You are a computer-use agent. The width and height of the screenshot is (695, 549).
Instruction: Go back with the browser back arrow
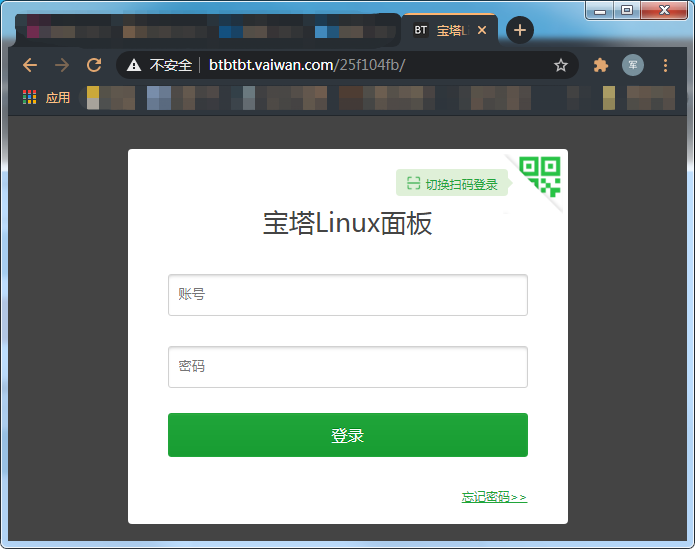pyautogui.click(x=30, y=65)
